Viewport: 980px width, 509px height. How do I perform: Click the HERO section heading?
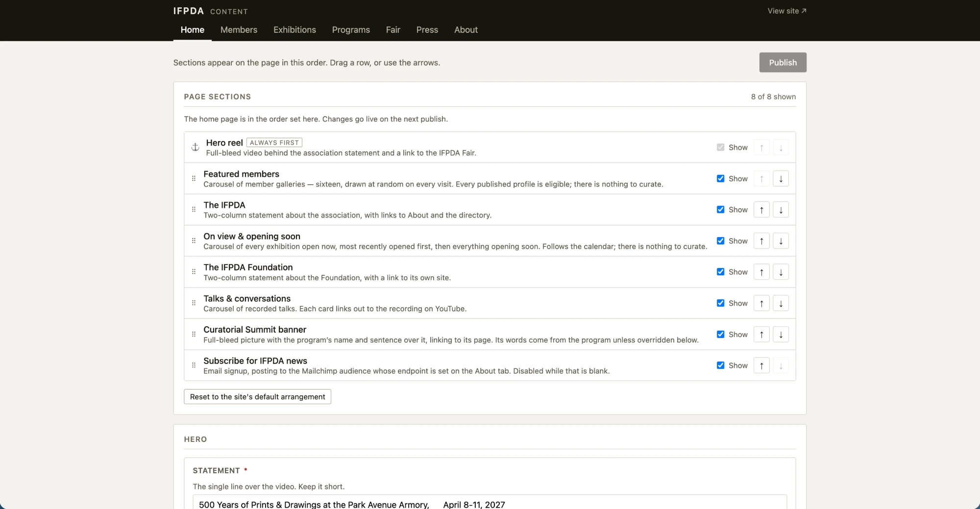(196, 439)
